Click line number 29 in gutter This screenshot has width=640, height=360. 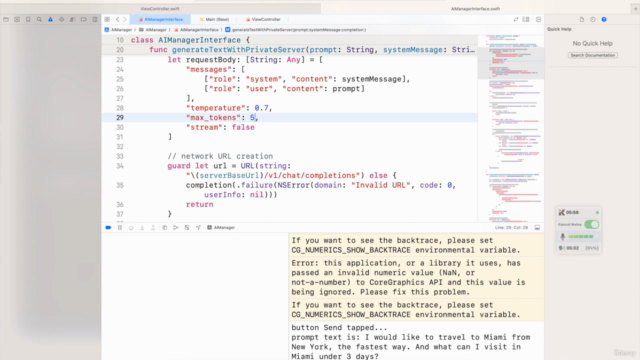[120, 118]
